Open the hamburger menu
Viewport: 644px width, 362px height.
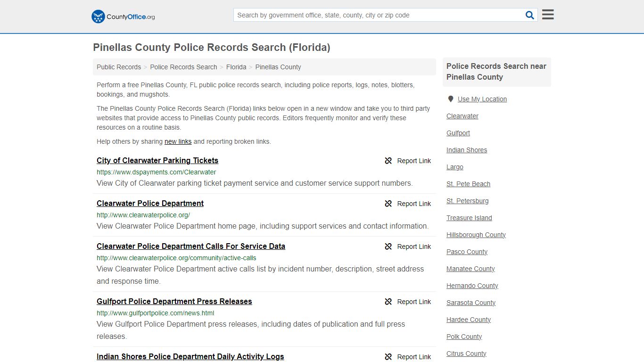point(548,15)
